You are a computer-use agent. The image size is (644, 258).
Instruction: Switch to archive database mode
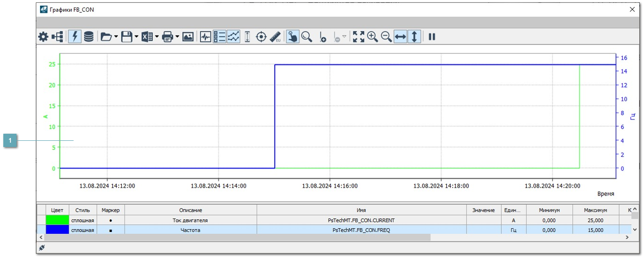tap(89, 37)
